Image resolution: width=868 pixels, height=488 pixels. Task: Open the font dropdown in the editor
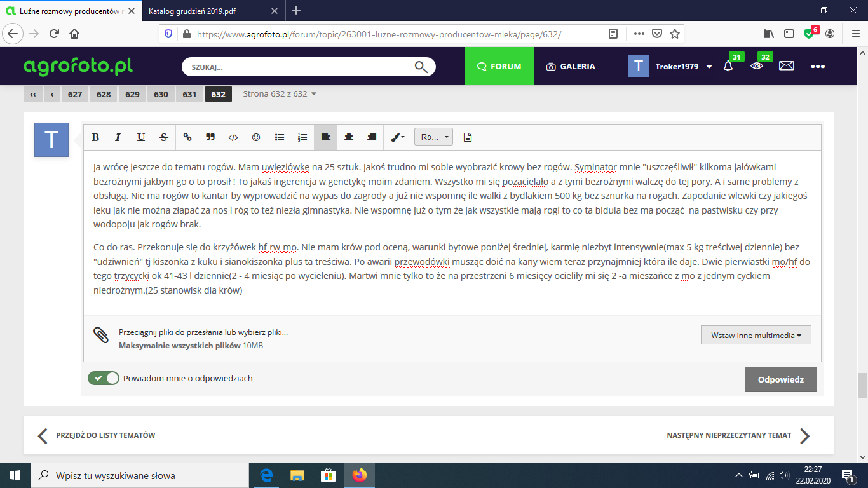tap(433, 137)
